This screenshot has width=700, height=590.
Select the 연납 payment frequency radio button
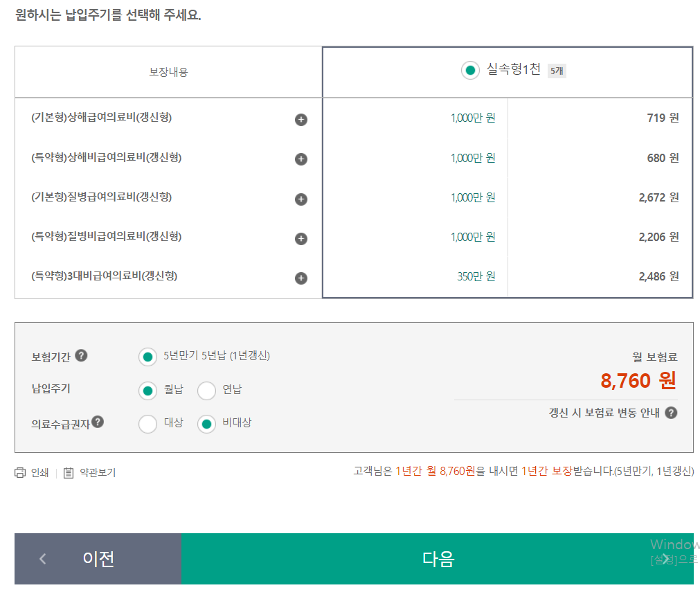[206, 391]
